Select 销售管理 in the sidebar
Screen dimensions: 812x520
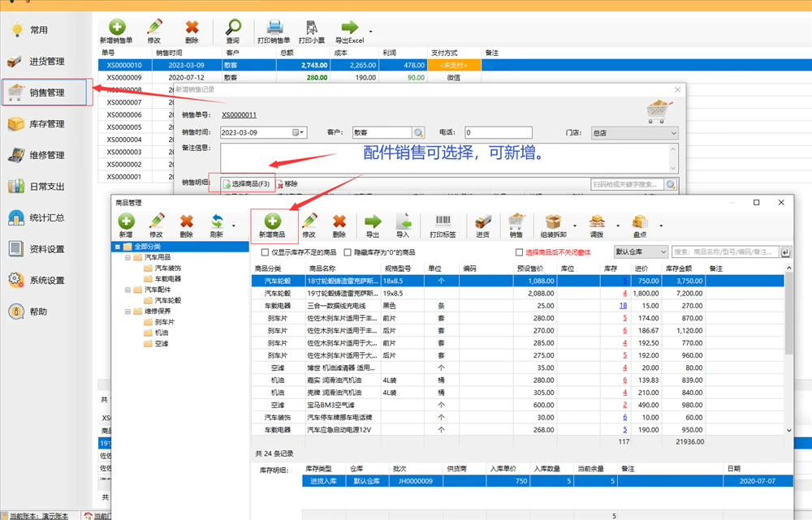[45, 92]
